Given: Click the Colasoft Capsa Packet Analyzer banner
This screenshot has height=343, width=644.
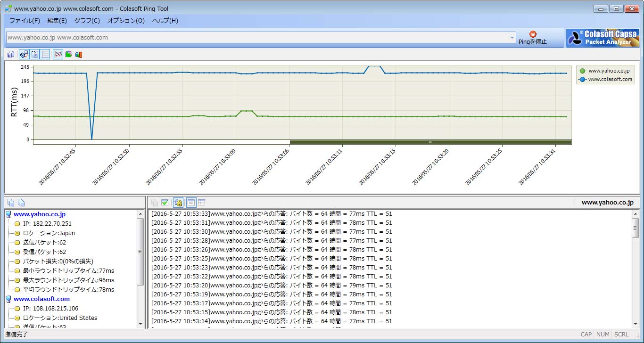Looking at the screenshot, I should click(603, 38).
